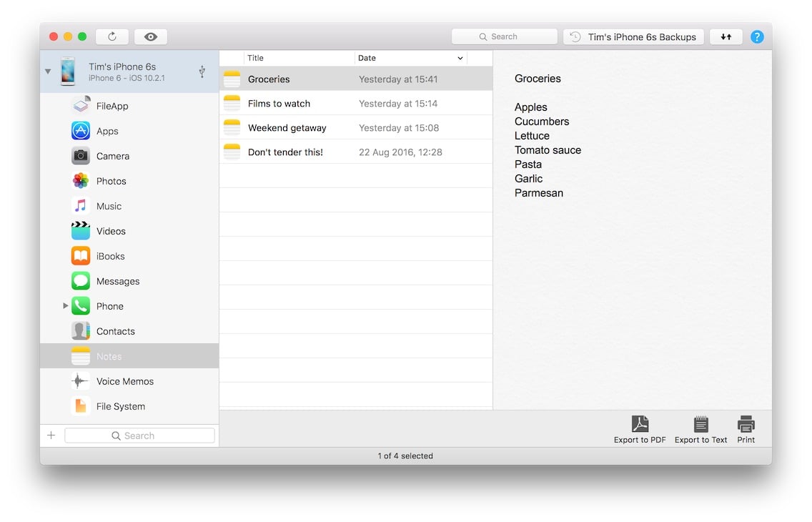Click the plus add button
Image resolution: width=812 pixels, height=522 pixels.
coord(51,435)
